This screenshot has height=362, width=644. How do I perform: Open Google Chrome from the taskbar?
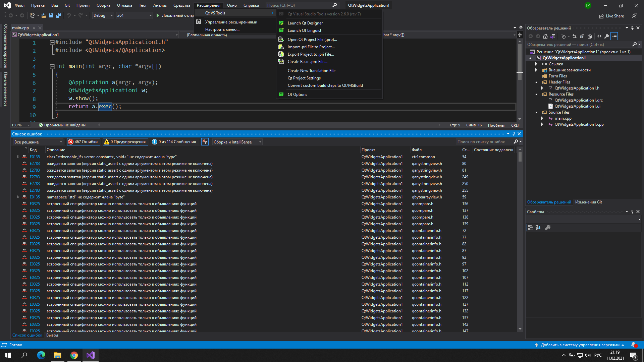pos(74,355)
